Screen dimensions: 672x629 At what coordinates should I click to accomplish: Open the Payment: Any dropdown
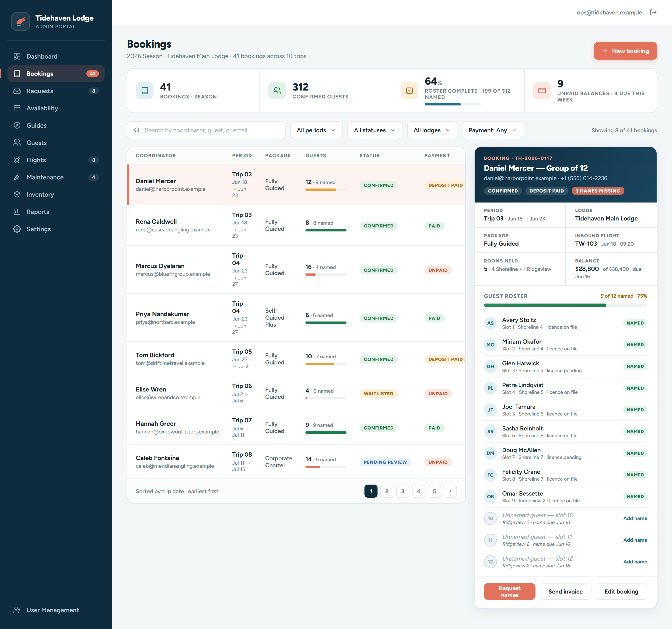point(493,130)
